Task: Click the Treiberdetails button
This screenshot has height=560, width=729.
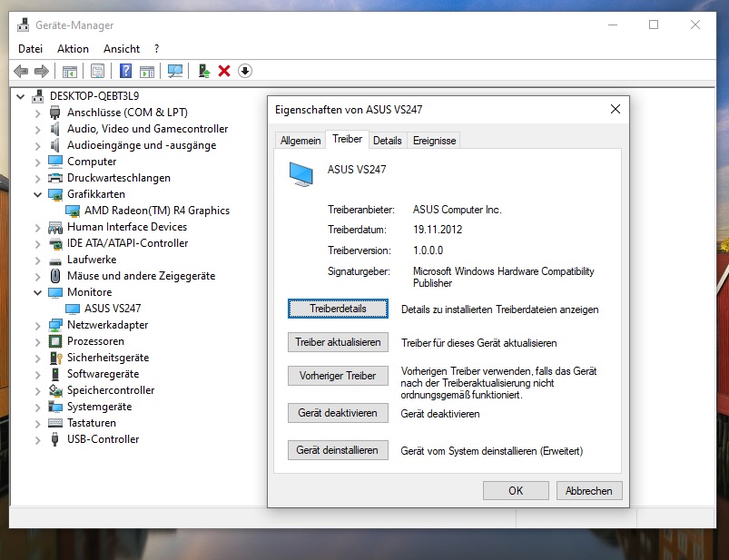Action: point(338,309)
